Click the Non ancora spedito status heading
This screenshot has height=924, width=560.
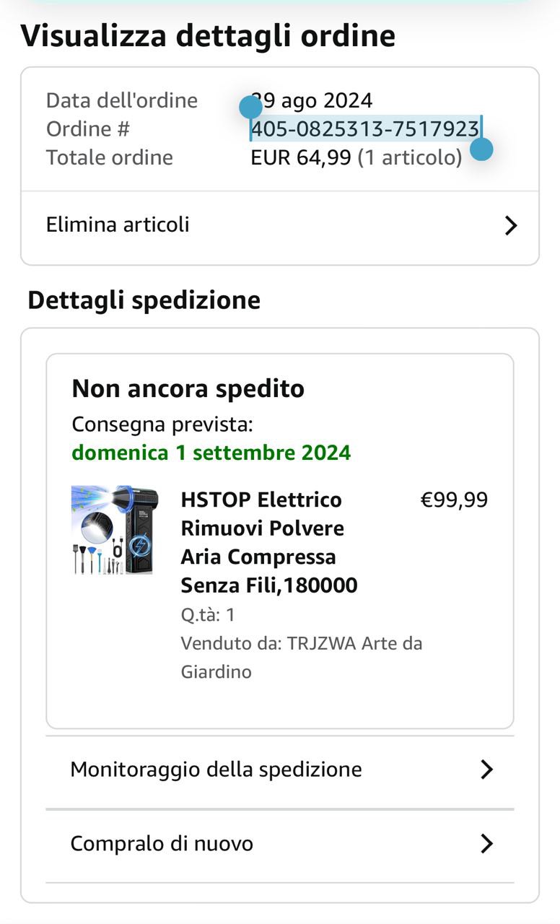[188, 389]
